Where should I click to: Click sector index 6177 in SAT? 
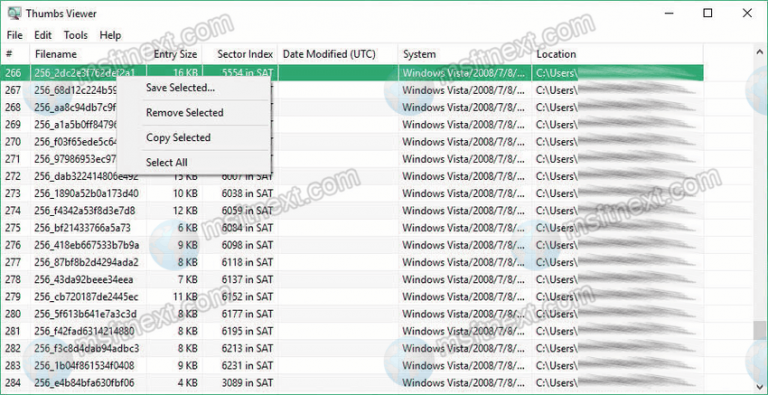pos(247,314)
